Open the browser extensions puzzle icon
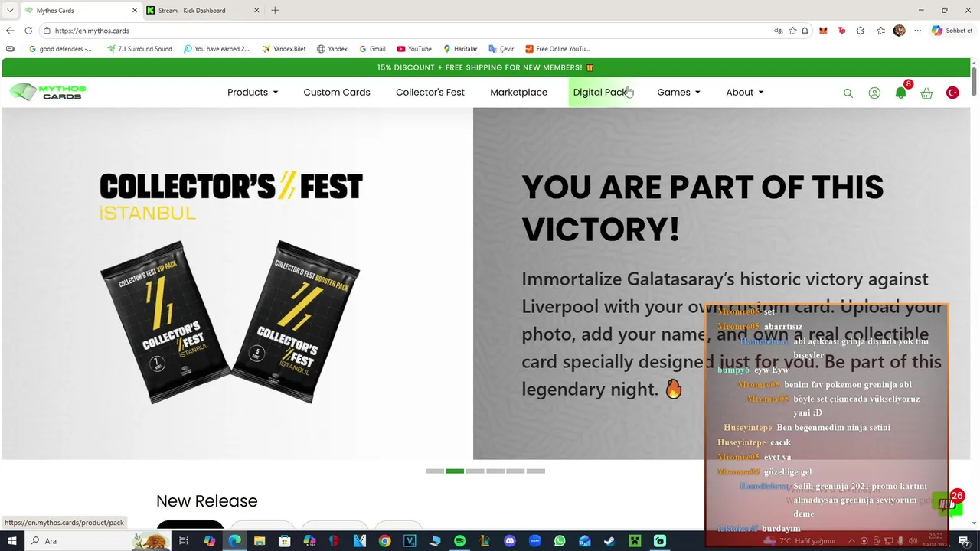 click(x=861, y=31)
